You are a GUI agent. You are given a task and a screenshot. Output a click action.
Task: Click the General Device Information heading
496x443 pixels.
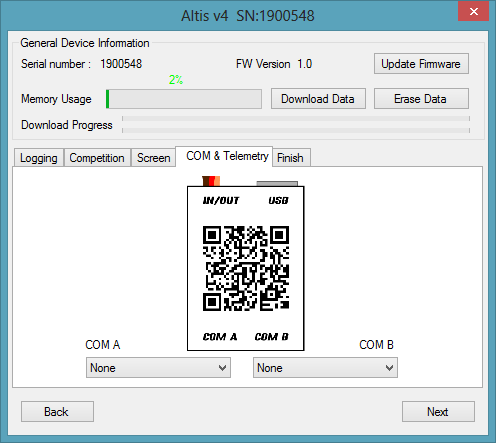pos(85,43)
